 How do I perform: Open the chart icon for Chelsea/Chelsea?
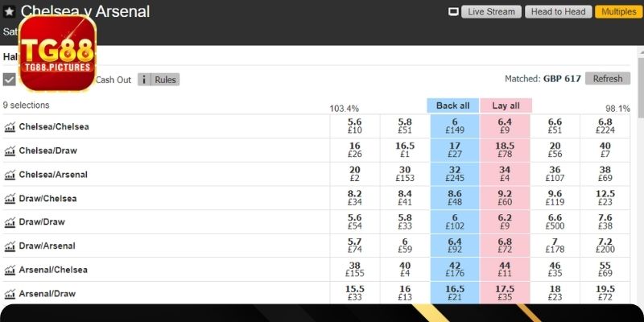[x=10, y=126]
